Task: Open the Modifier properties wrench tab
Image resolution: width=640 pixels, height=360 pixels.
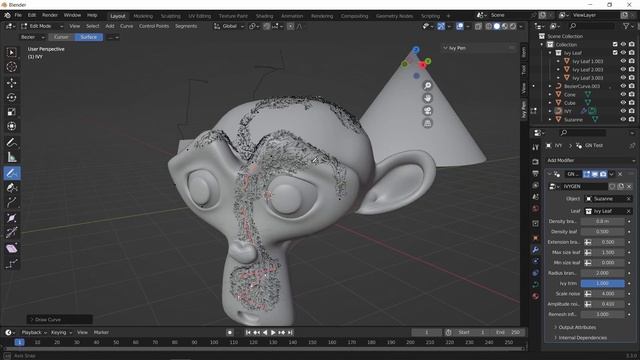Action: point(536,249)
